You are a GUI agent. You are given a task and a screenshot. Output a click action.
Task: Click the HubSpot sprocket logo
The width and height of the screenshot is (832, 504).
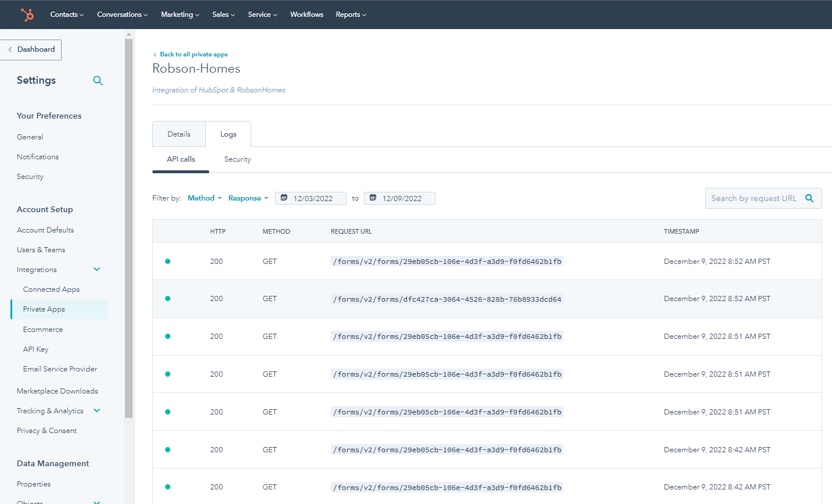click(27, 15)
